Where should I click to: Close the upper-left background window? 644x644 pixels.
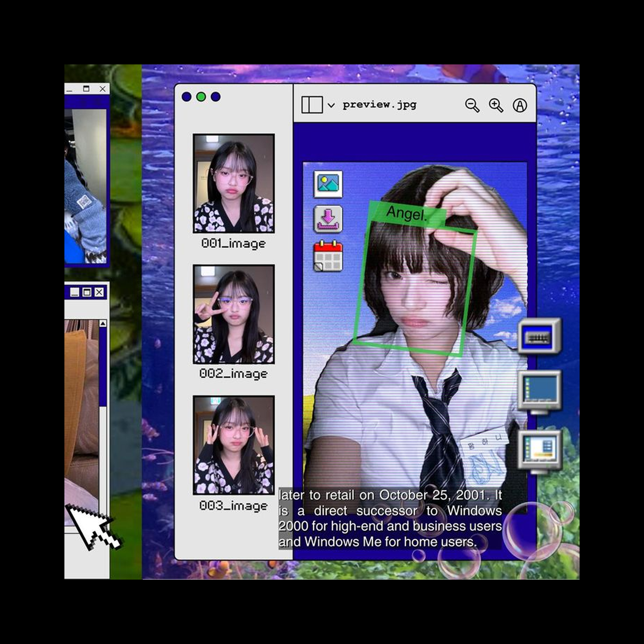(x=103, y=89)
